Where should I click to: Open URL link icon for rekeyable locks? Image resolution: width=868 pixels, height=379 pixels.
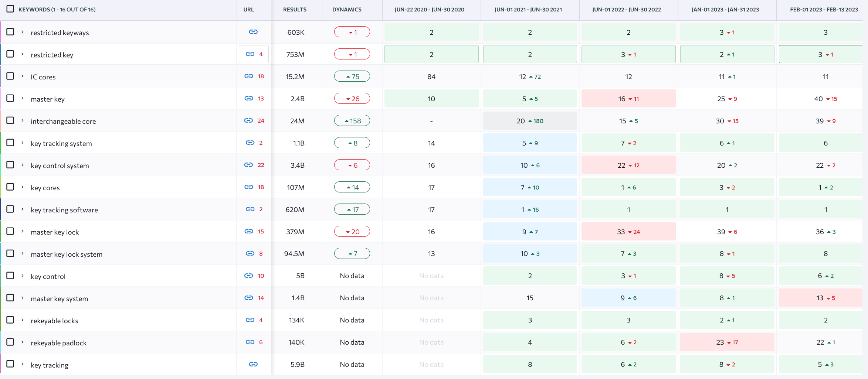(x=250, y=320)
